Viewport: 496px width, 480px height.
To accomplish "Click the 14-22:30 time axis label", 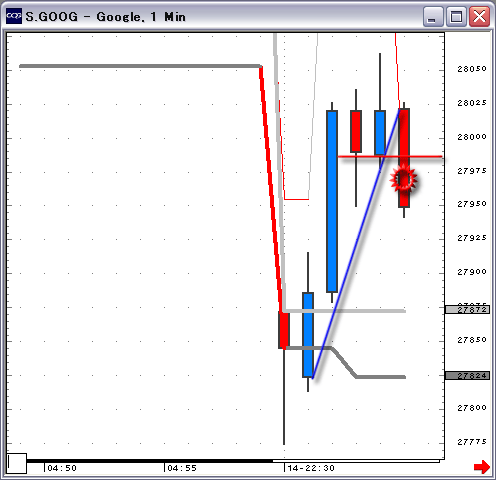I will pyautogui.click(x=311, y=468).
